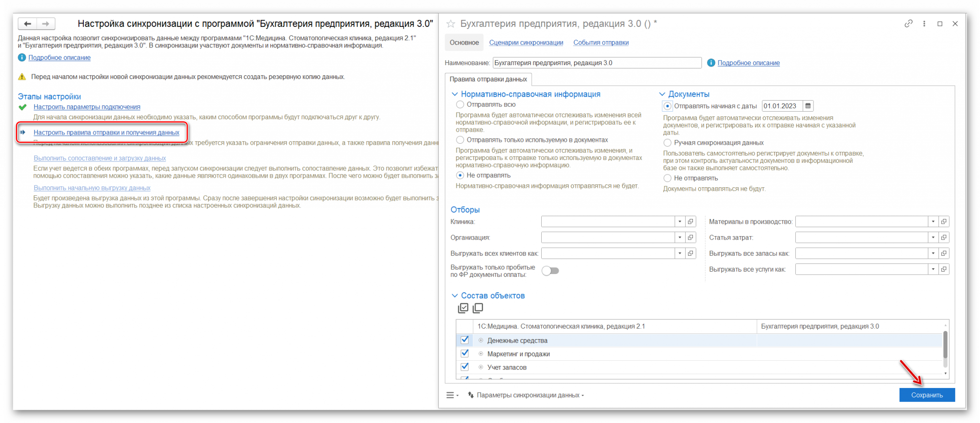Viewport: 980px width, 423px height.
Task: Open selection form for Выгружать все услуги как
Action: click(944, 269)
